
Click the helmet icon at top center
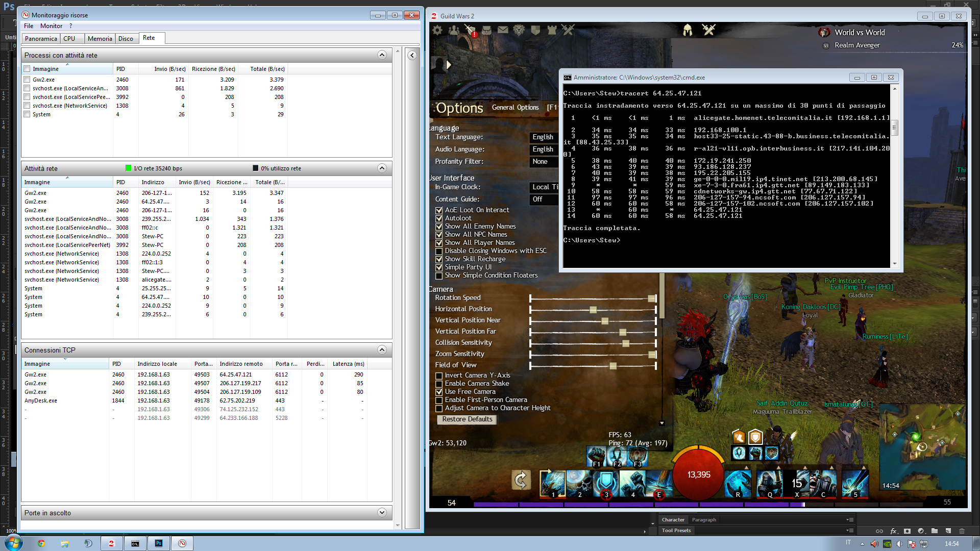coord(688,30)
